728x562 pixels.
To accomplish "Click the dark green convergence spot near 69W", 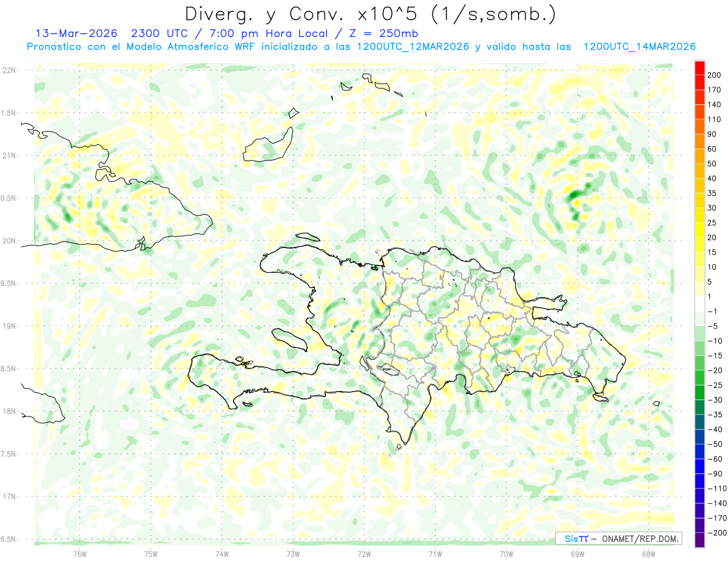I will (x=574, y=195).
